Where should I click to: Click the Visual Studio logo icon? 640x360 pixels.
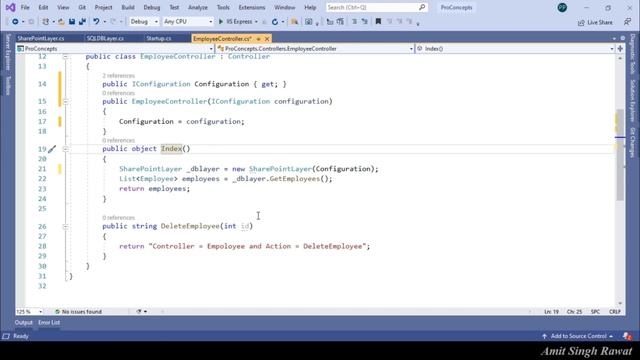pyautogui.click(x=11, y=7)
